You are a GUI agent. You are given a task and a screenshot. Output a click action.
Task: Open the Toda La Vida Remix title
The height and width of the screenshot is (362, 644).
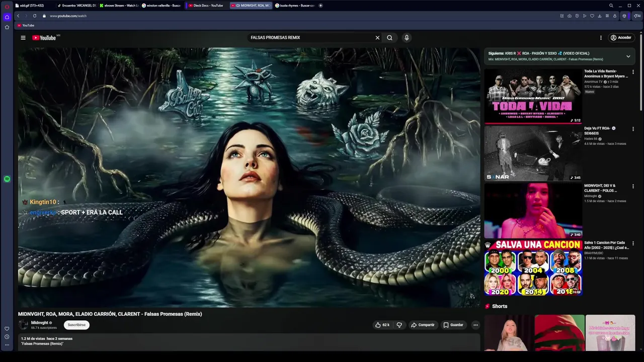pyautogui.click(x=606, y=74)
